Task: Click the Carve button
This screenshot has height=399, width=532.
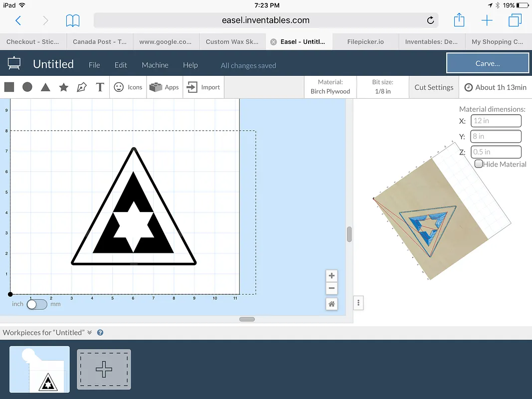Action: click(x=487, y=63)
